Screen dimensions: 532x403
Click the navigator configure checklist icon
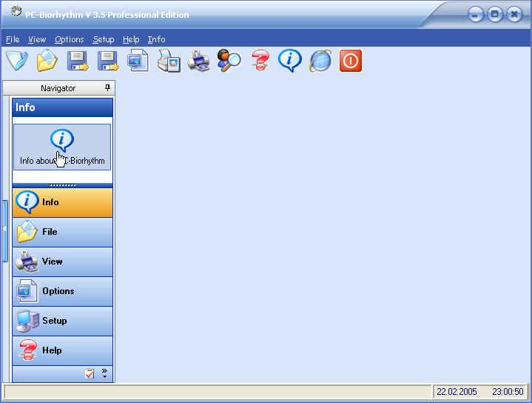pyautogui.click(x=90, y=374)
